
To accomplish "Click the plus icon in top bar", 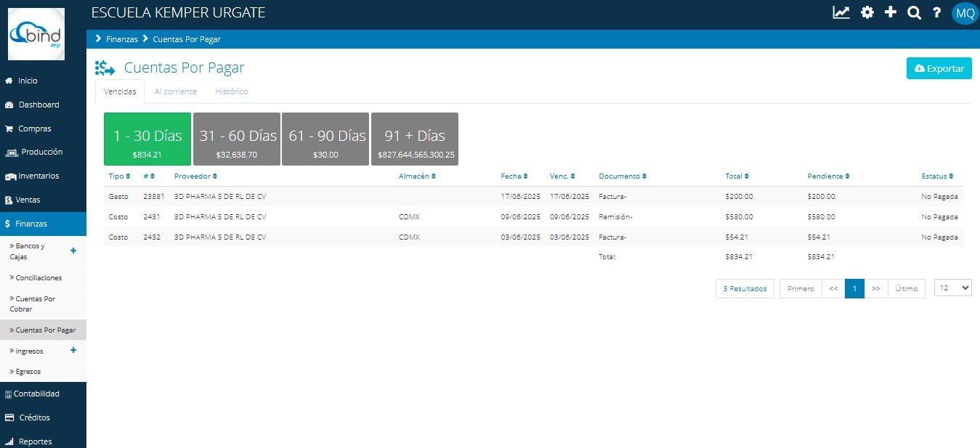I will pos(891,12).
